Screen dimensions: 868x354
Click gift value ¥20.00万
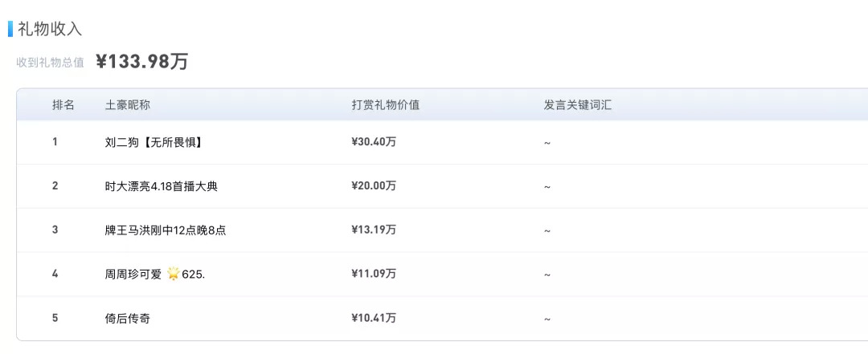coord(374,186)
